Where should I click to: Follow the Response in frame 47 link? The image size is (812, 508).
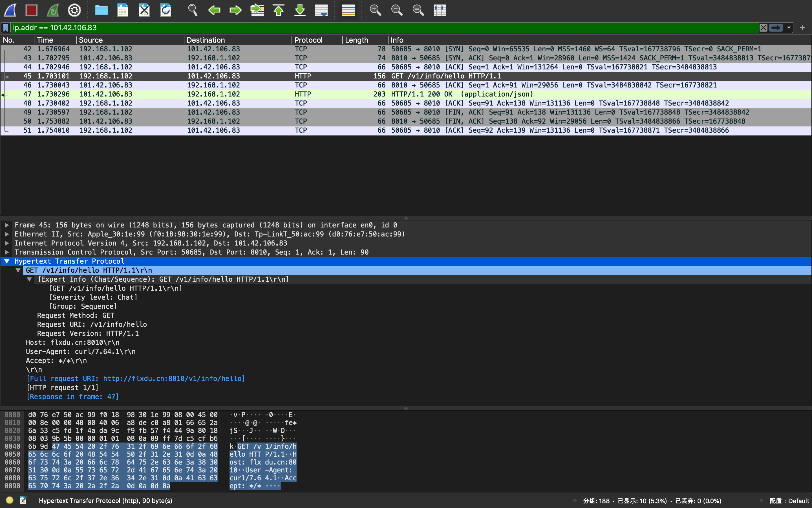(x=72, y=397)
